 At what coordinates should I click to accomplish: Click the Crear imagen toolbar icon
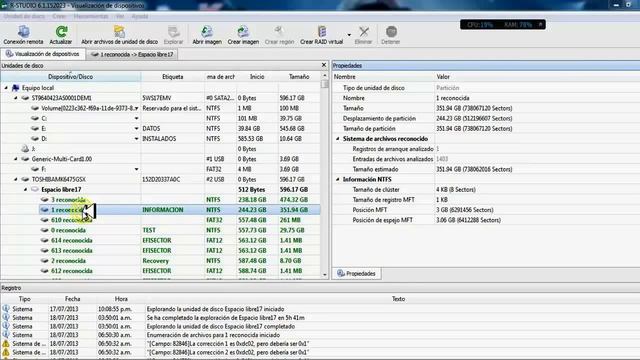243,31
